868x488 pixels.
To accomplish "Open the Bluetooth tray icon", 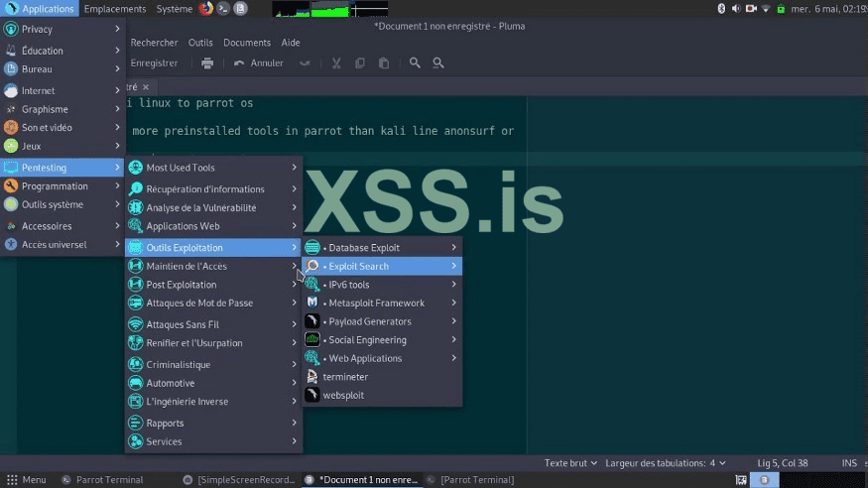I will coord(721,8).
